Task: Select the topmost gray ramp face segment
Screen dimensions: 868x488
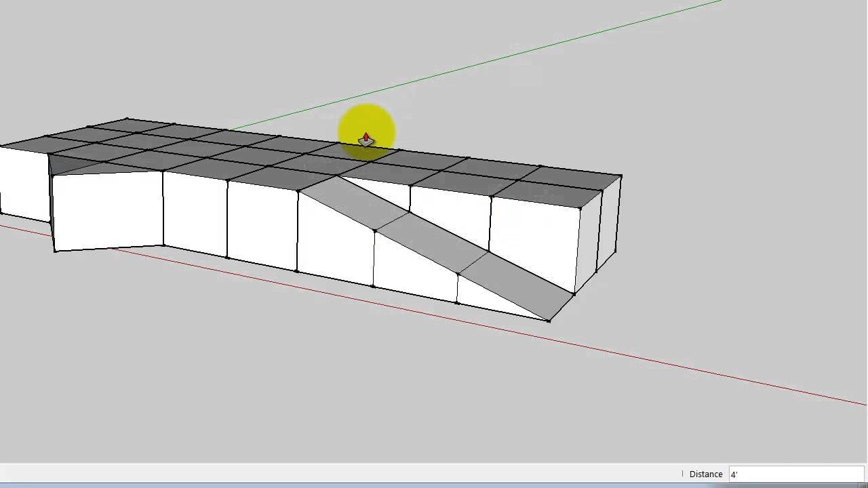Action: pos(354,201)
